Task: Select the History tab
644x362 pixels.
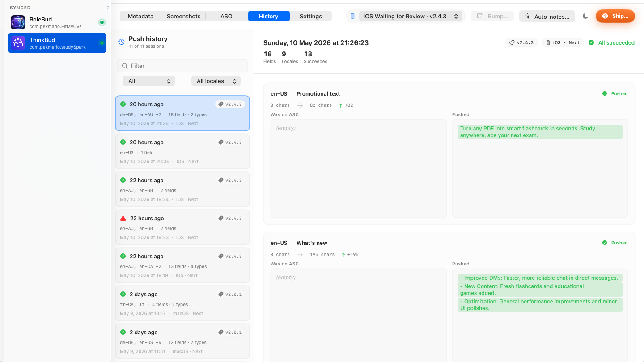Action: (x=269, y=16)
